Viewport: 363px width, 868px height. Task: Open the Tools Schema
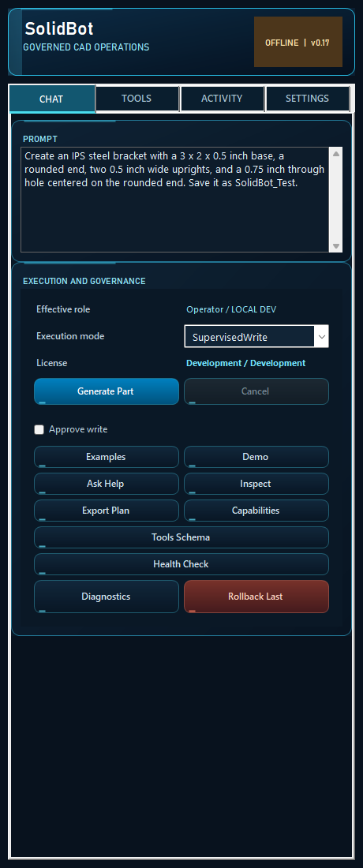(x=181, y=537)
